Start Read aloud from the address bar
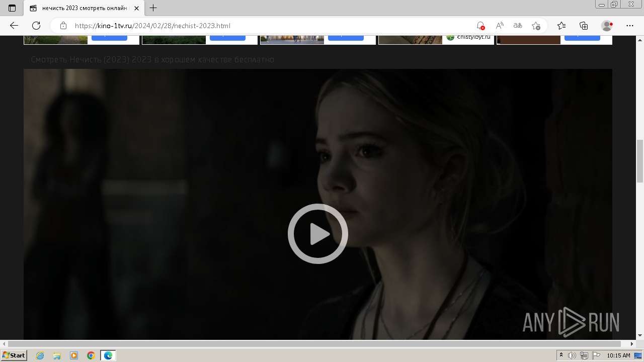Image resolution: width=644 pixels, height=362 pixels. click(x=500, y=26)
